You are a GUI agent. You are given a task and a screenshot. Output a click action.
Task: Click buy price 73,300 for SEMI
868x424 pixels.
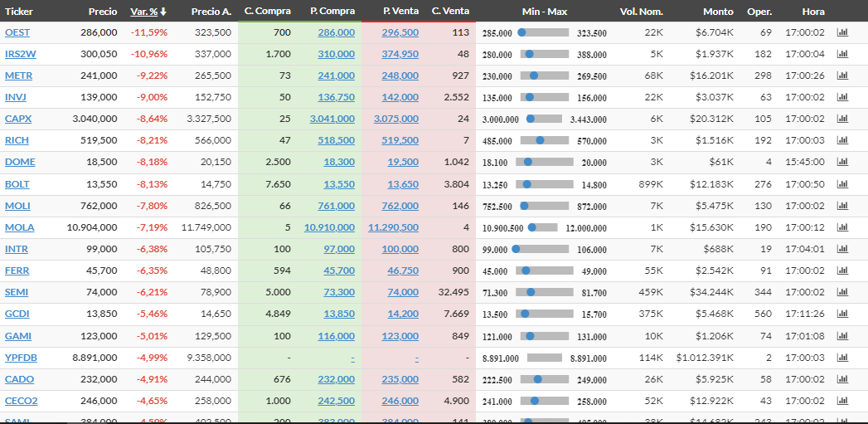pos(339,293)
